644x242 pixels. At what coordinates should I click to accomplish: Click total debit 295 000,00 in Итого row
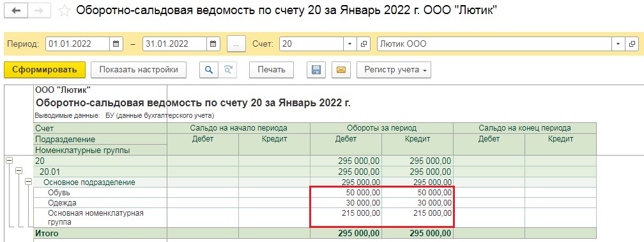coord(346,233)
